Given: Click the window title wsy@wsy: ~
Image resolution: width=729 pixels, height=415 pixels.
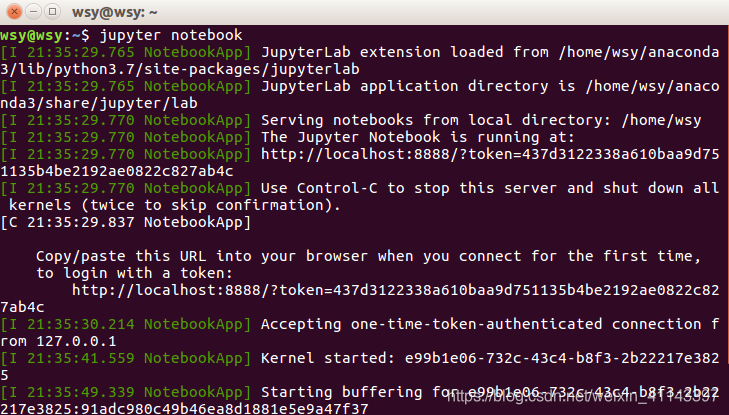Looking at the screenshot, I should [x=114, y=12].
